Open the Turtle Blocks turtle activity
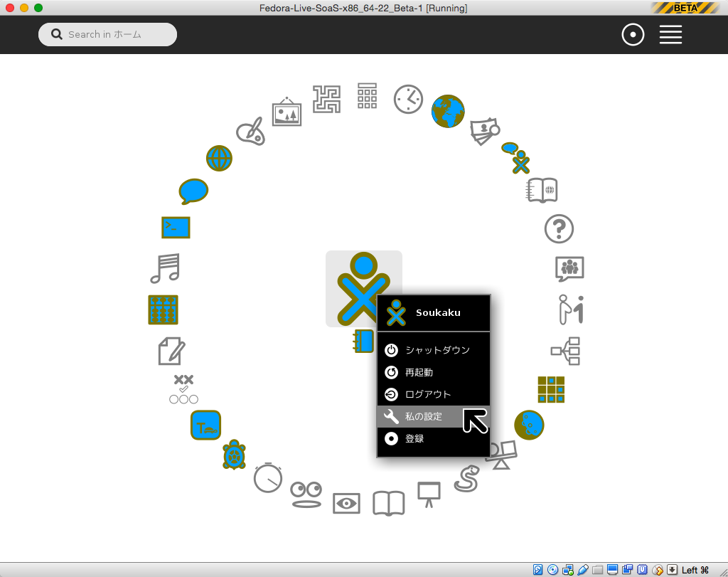The width and height of the screenshot is (728, 577). (234, 455)
